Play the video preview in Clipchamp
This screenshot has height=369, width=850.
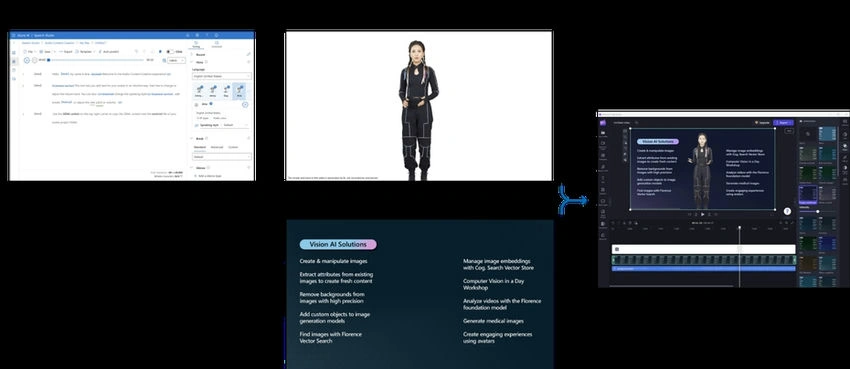click(703, 215)
